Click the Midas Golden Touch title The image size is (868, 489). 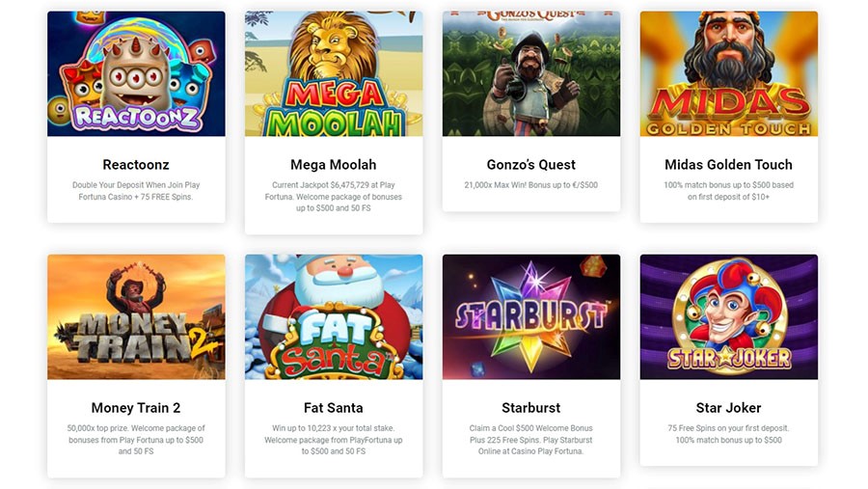[x=728, y=165]
